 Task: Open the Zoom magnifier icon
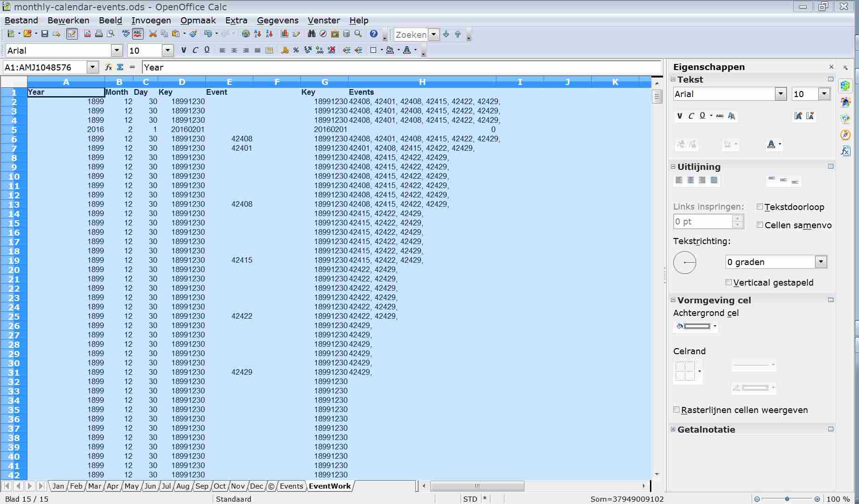tap(358, 34)
